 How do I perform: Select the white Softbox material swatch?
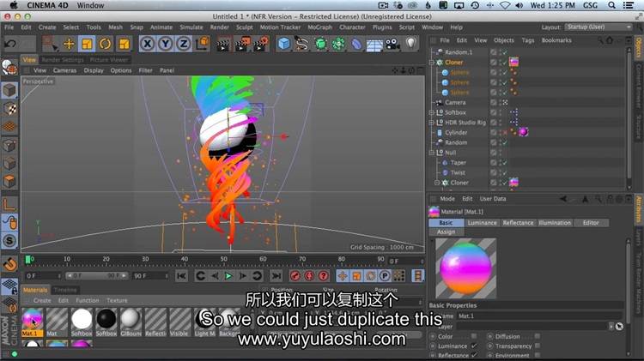click(82, 319)
